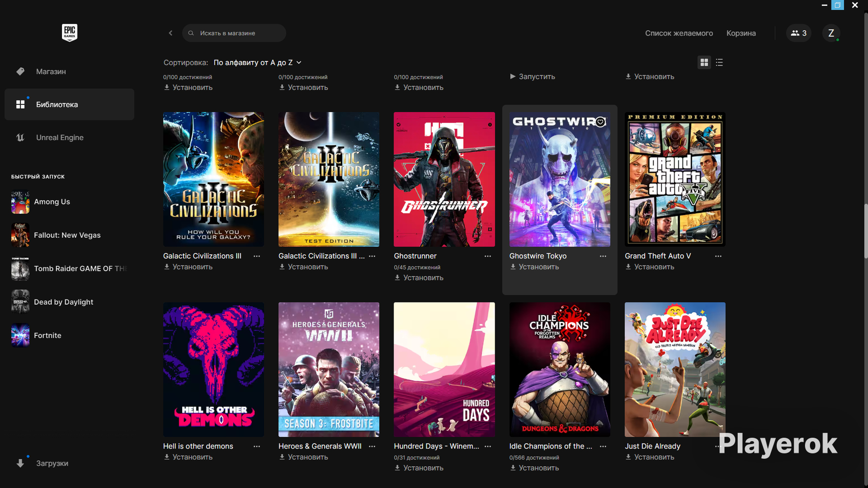Open Hundred Days cover art

[444, 369]
